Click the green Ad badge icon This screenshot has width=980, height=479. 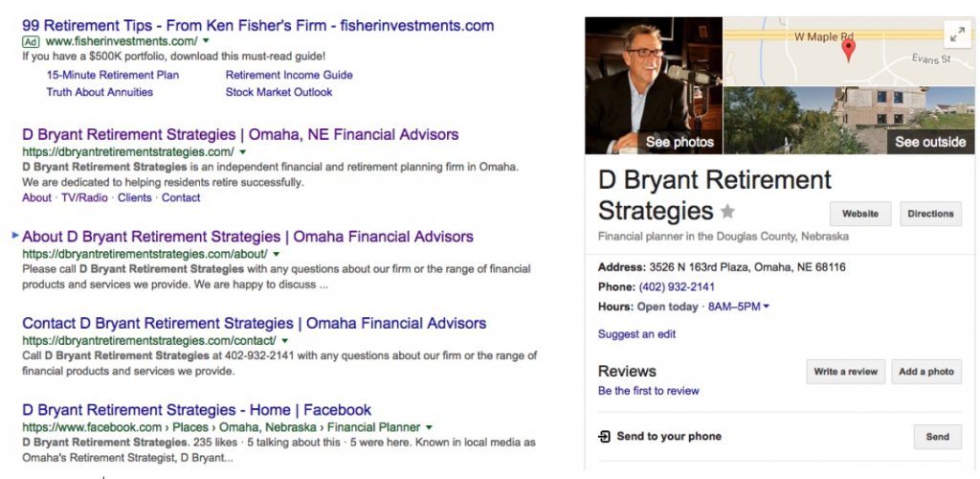[x=31, y=42]
